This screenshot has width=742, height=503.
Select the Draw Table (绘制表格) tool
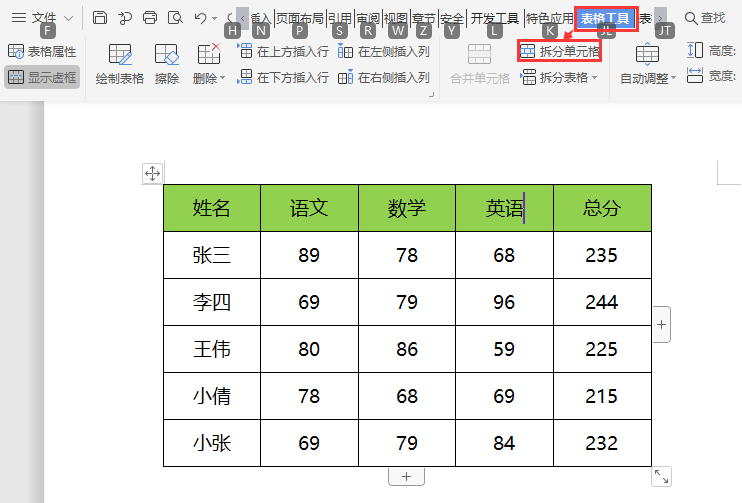[x=120, y=64]
